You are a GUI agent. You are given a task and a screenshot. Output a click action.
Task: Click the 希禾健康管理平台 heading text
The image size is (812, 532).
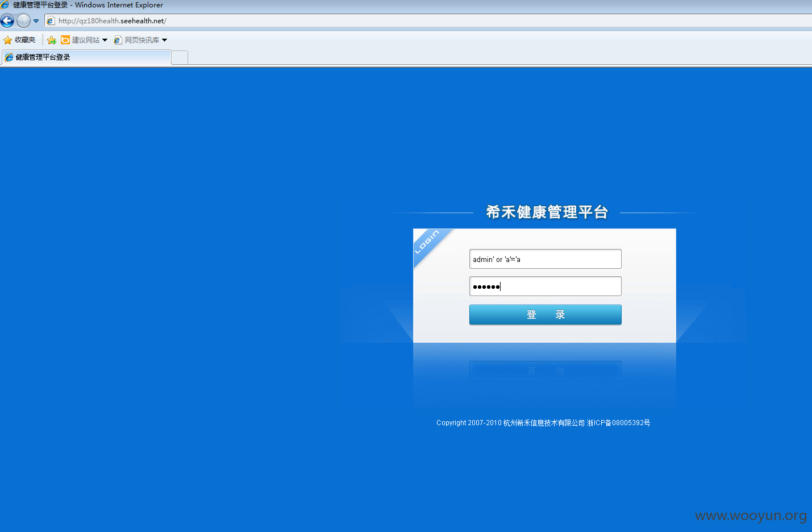click(x=547, y=212)
